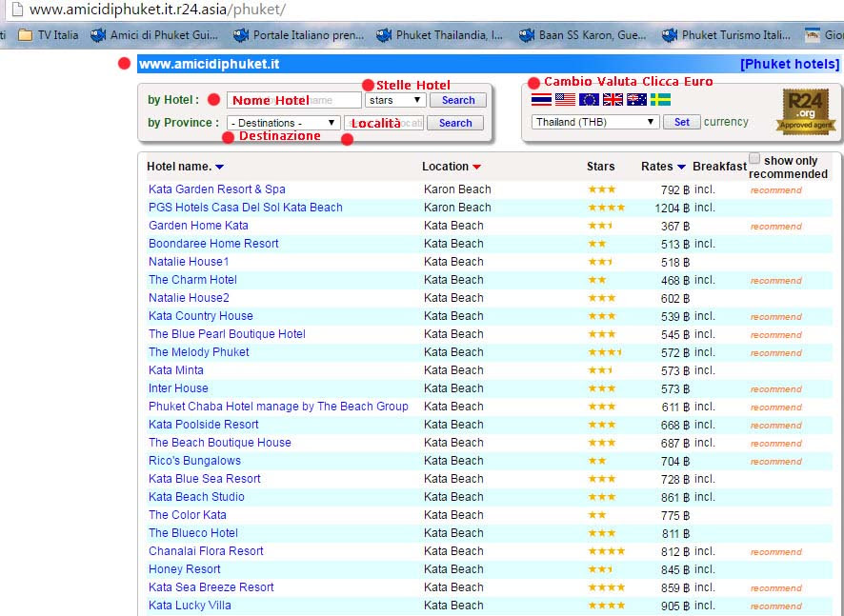Click the Set currency button

pyautogui.click(x=681, y=122)
